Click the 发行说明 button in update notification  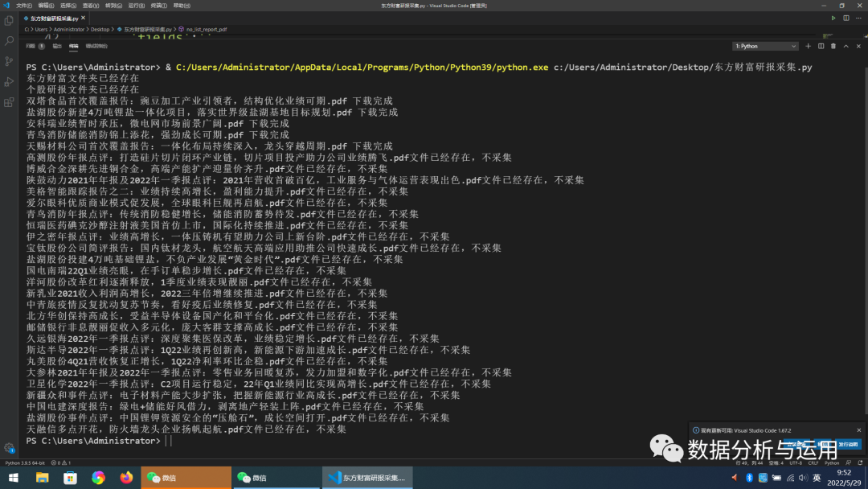(848, 444)
